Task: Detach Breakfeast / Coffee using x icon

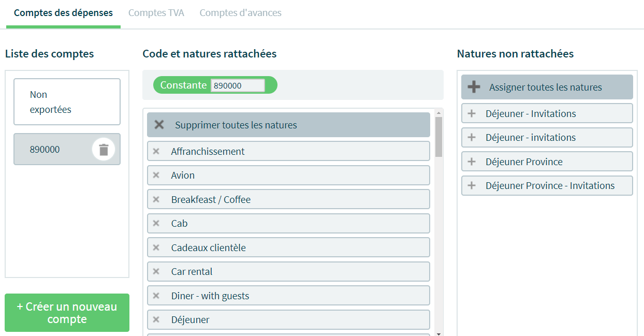Action: click(x=156, y=199)
